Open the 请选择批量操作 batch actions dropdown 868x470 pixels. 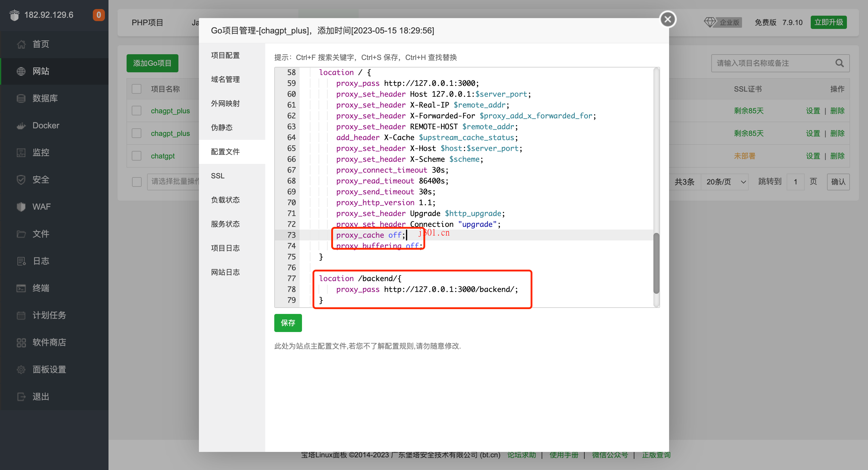174,182
